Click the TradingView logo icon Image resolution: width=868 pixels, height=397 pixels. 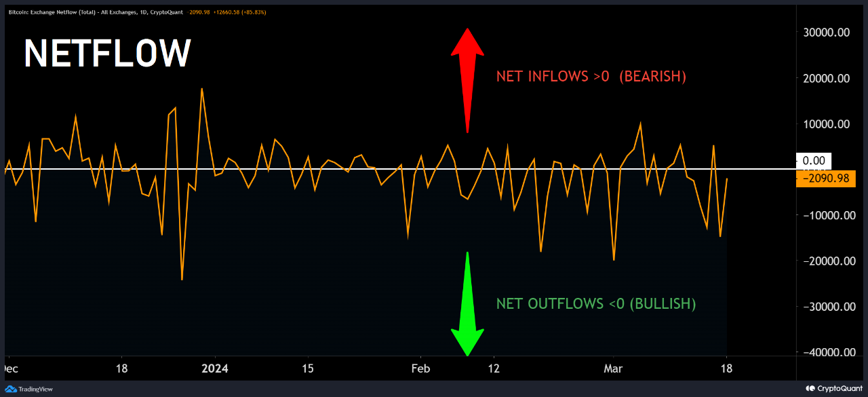11,389
